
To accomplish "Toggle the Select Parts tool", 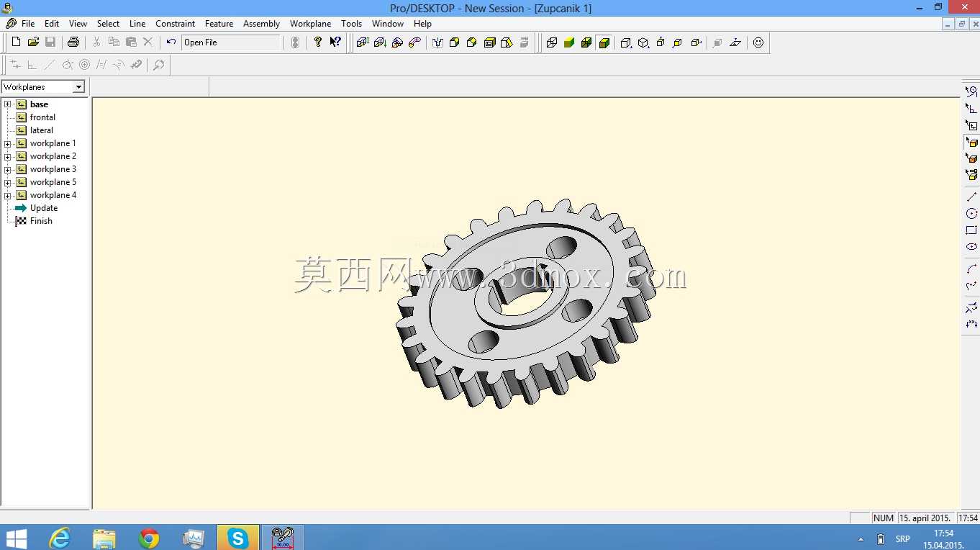I will click(971, 175).
